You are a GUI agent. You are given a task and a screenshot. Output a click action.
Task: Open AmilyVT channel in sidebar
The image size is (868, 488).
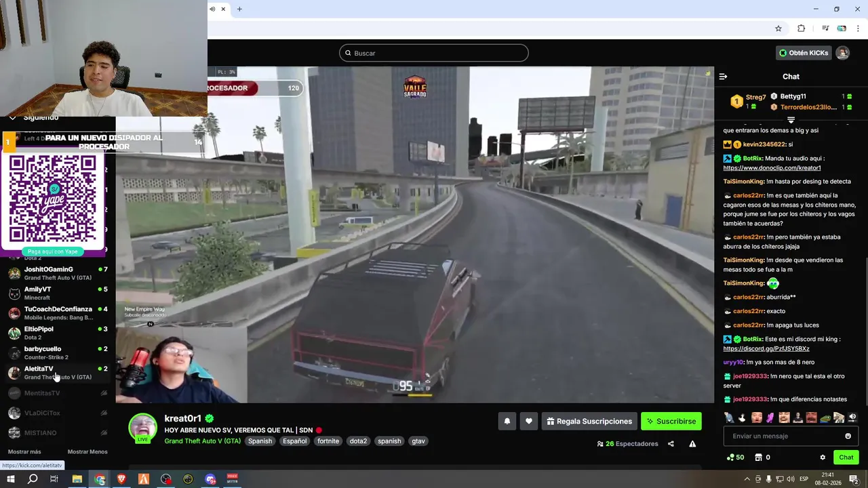coord(58,293)
